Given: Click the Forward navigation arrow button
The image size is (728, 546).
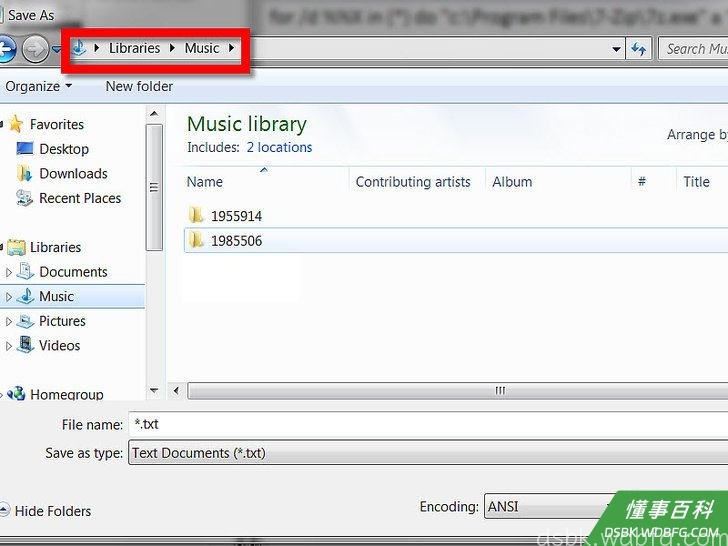Looking at the screenshot, I should pos(35,49).
